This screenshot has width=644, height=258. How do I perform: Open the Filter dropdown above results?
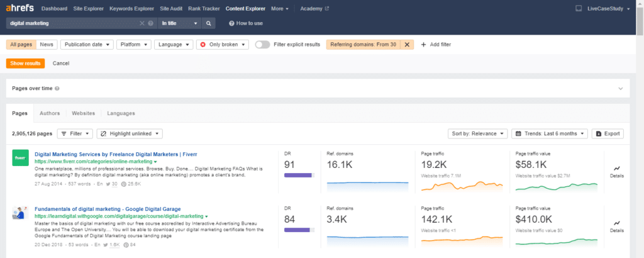pyautogui.click(x=75, y=133)
